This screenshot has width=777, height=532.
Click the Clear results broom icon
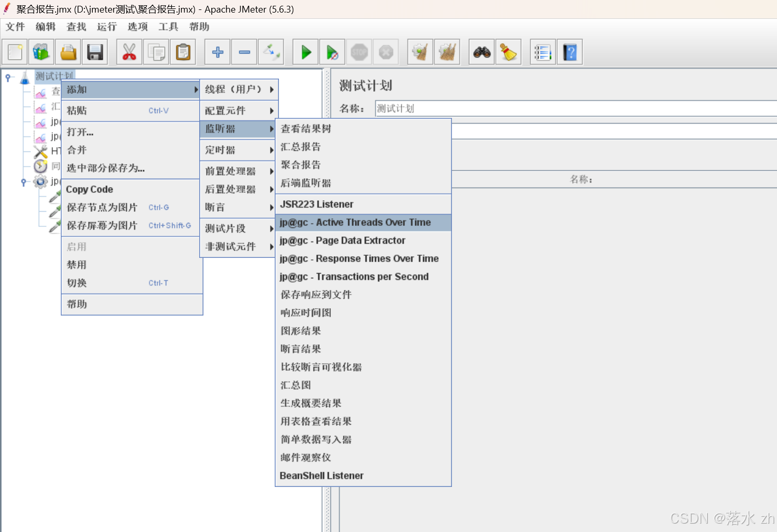pos(420,52)
